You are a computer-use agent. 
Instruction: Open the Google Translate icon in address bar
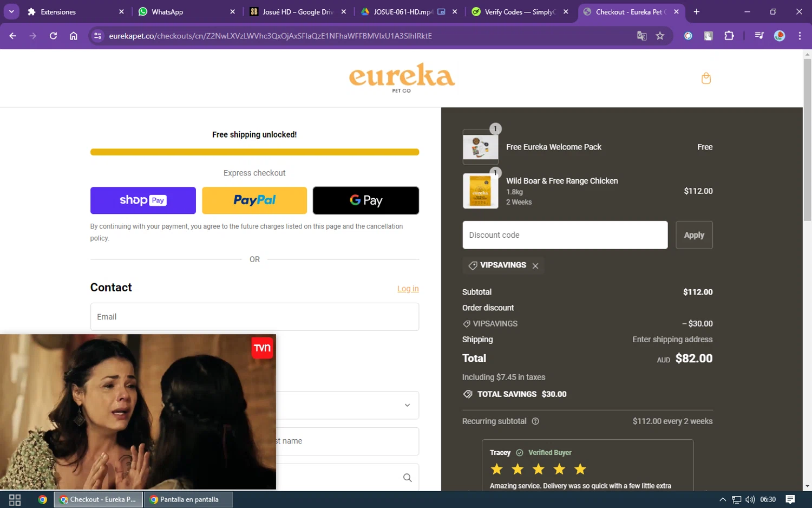[641, 36]
